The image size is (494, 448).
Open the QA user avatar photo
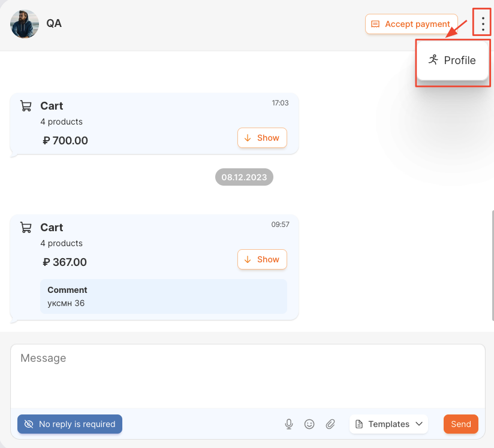pyautogui.click(x=25, y=24)
